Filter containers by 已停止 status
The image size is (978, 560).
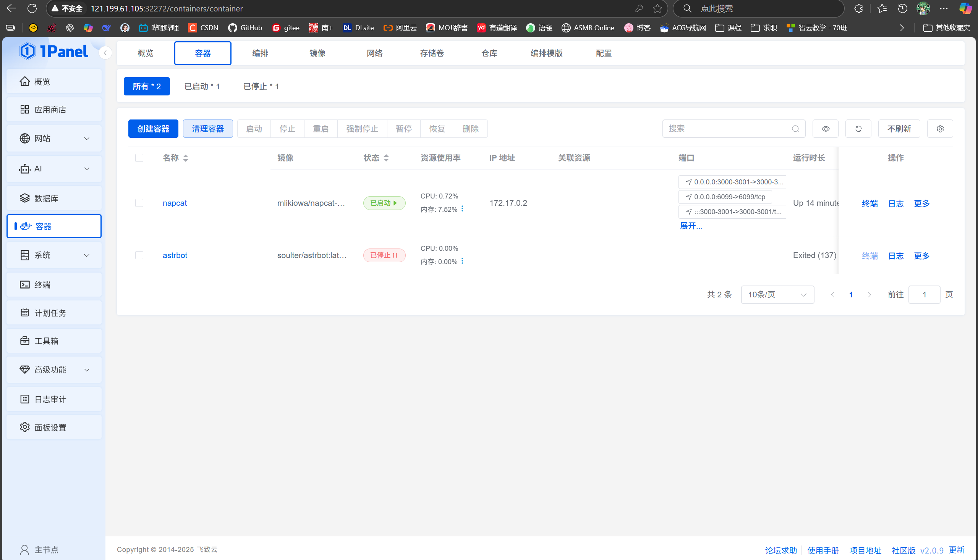[x=261, y=86]
